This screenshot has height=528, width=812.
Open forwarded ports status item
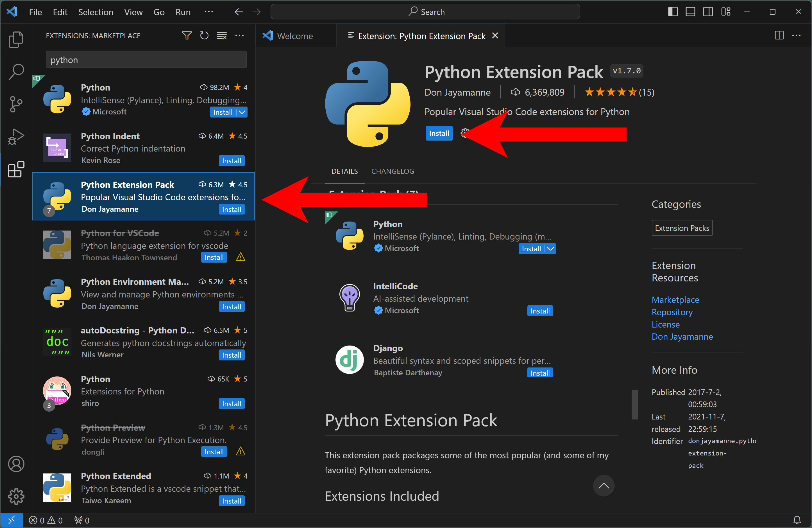(x=82, y=520)
